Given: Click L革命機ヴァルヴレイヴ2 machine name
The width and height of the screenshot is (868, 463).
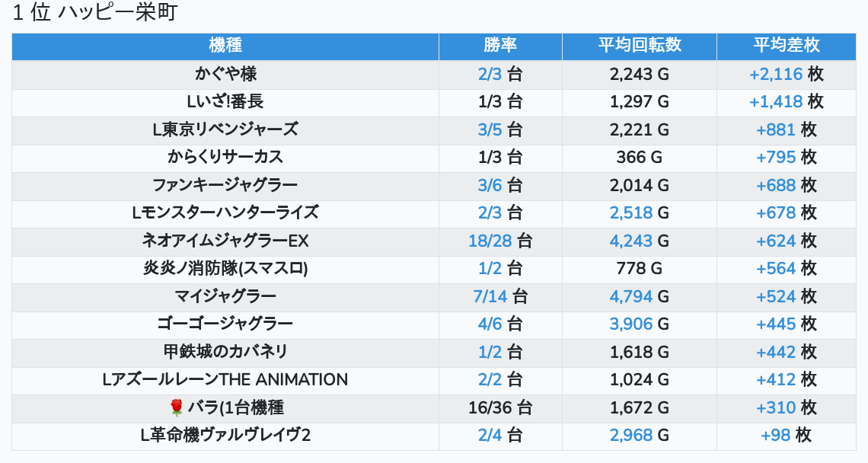Looking at the screenshot, I should 225,435.
